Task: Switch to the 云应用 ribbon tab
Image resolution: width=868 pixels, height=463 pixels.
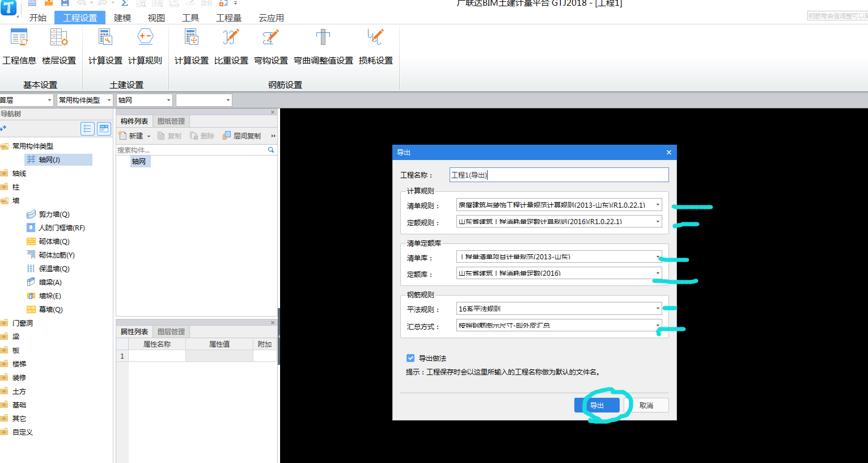Action: coord(271,18)
